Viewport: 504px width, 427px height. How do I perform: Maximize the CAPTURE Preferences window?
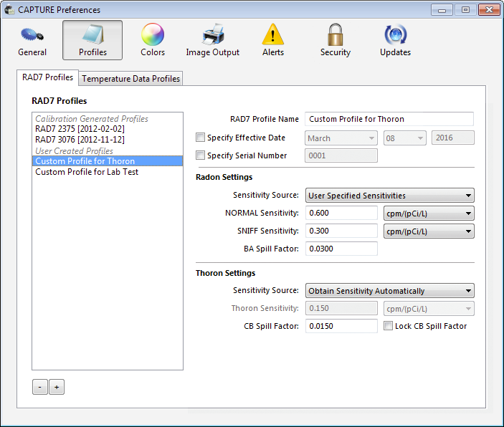[465, 10]
